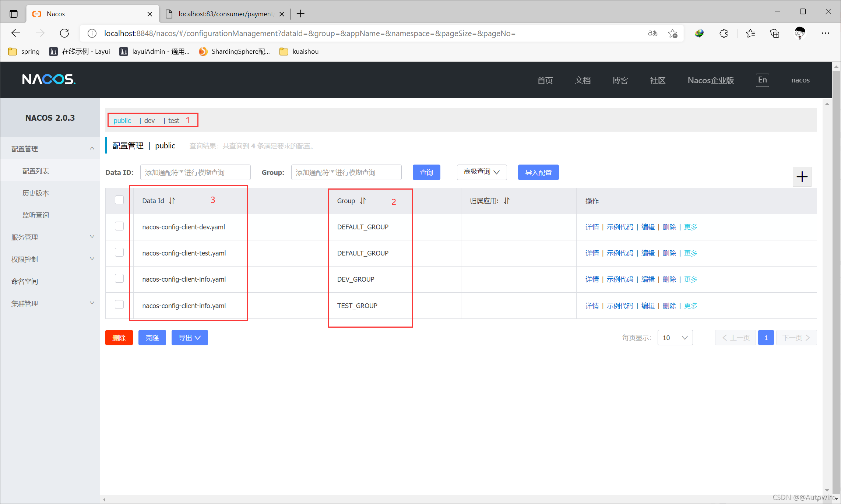Image resolution: width=841 pixels, height=504 pixels.
Task: Switch language with En button
Action: pos(763,80)
